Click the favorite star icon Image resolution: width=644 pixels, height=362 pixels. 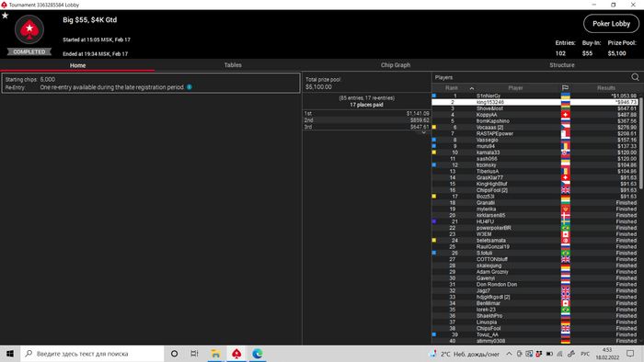click(5, 16)
